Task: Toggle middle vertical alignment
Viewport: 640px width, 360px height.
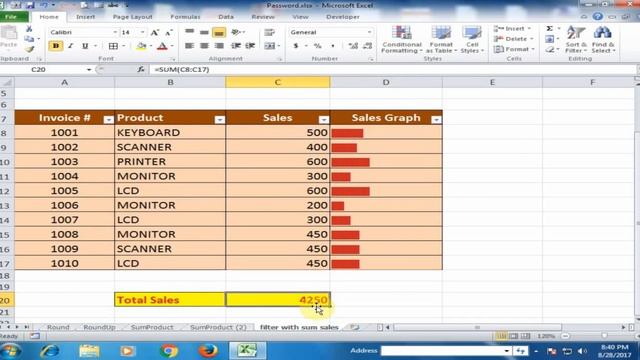Action: (204, 32)
